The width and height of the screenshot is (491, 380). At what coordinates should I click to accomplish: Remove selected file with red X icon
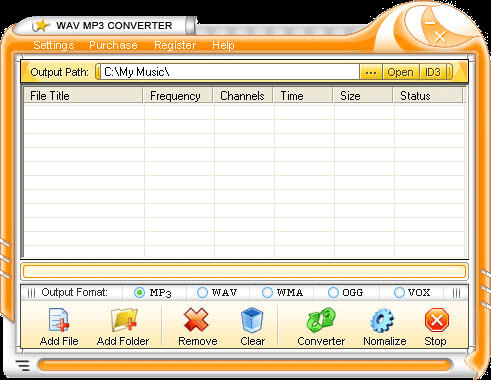pyautogui.click(x=196, y=320)
